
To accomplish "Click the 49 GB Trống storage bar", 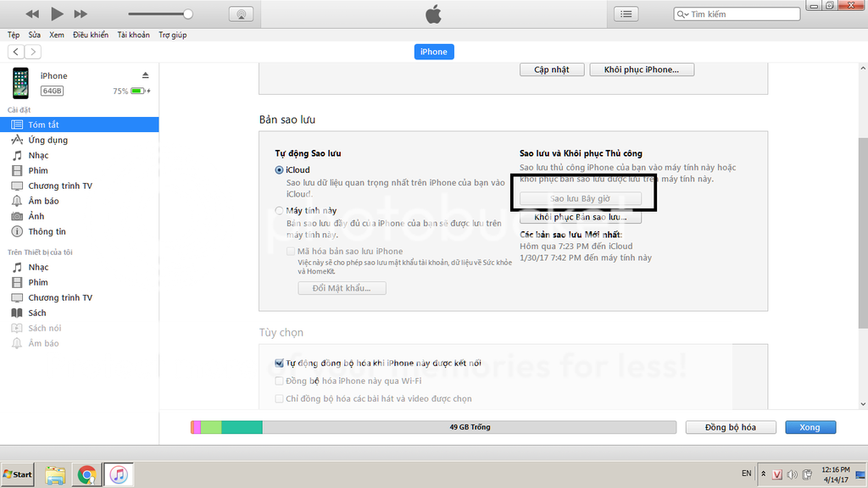I will coord(470,427).
